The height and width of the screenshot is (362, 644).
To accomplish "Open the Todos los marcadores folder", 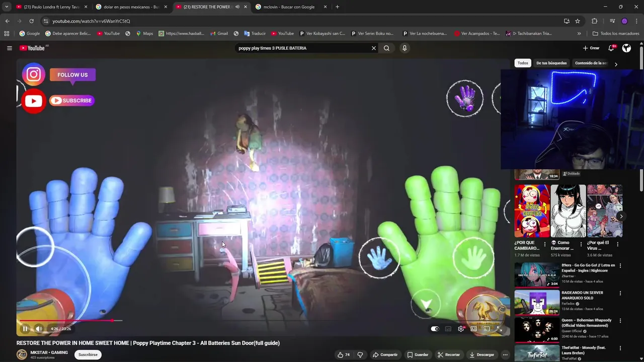I will [616, 34].
